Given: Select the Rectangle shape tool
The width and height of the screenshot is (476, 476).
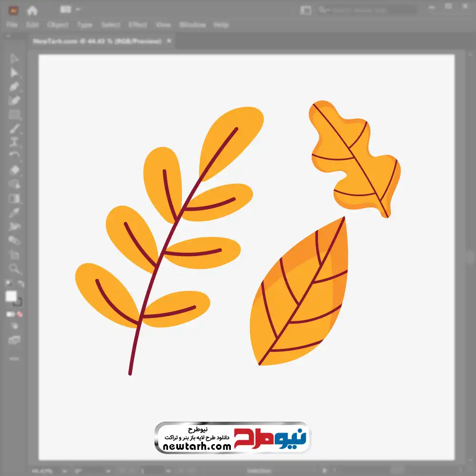Looking at the screenshot, I should (x=14, y=115).
